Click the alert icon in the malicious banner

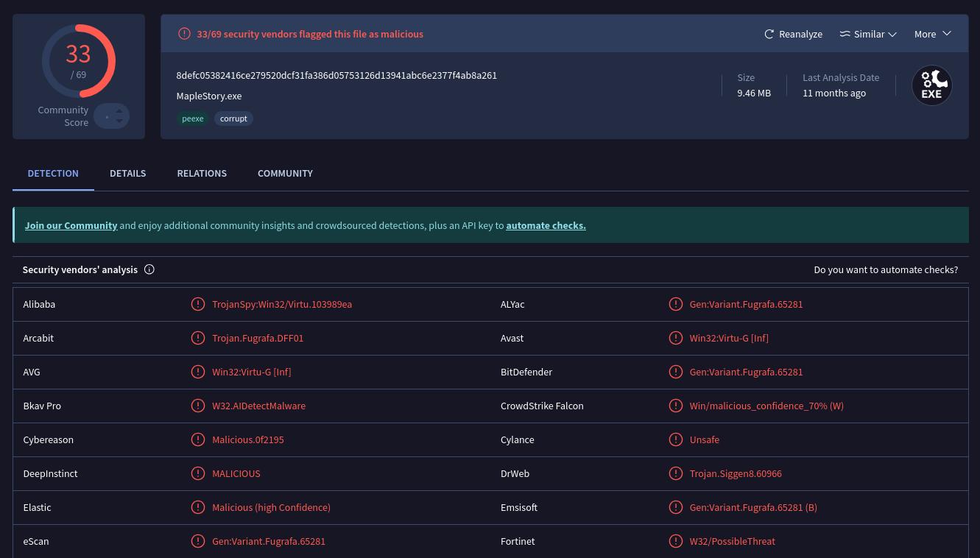click(184, 34)
